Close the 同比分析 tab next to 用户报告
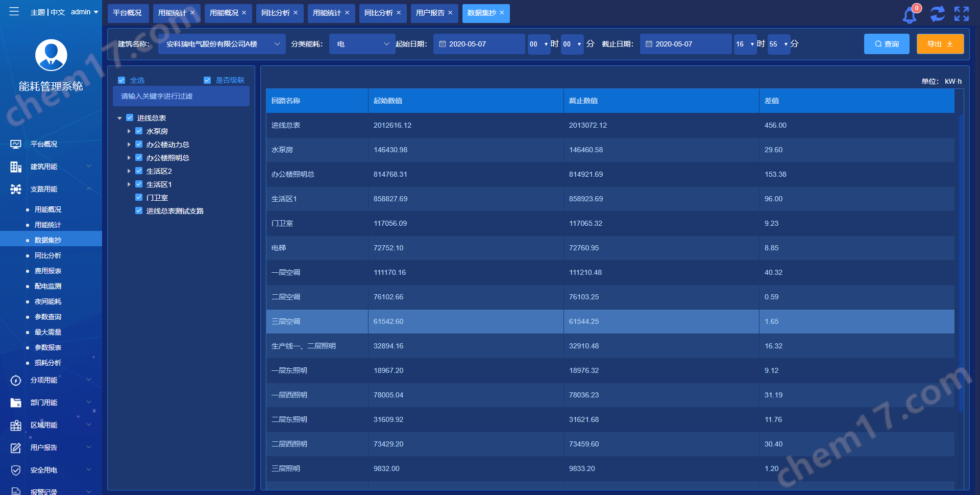The height and width of the screenshot is (495, 980). [x=399, y=13]
